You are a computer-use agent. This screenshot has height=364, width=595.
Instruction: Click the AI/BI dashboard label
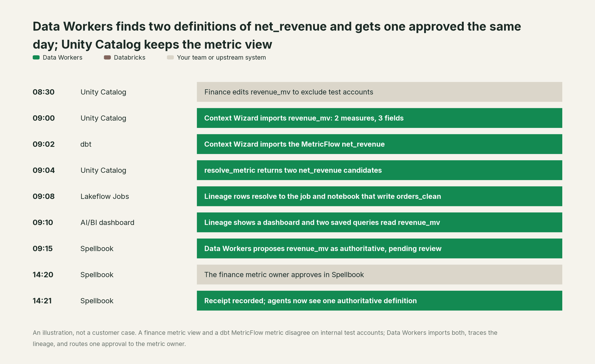pos(107,222)
